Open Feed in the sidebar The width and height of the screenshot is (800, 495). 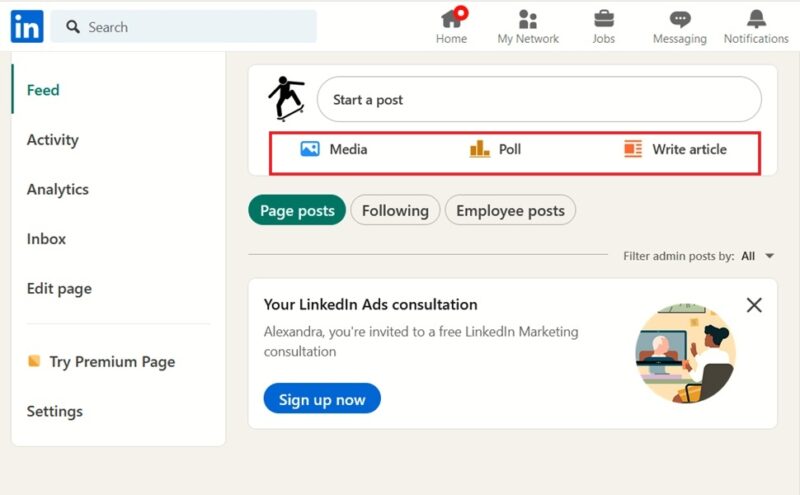click(43, 90)
